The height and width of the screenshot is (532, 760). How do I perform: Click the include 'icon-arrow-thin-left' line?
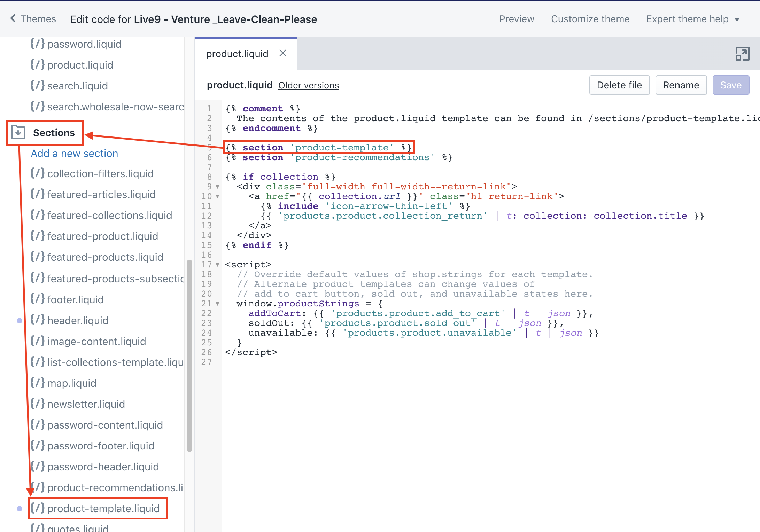(x=365, y=206)
